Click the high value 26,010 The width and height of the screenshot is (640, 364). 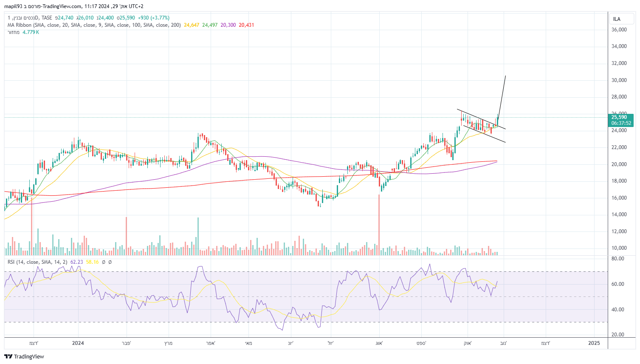[x=86, y=18]
